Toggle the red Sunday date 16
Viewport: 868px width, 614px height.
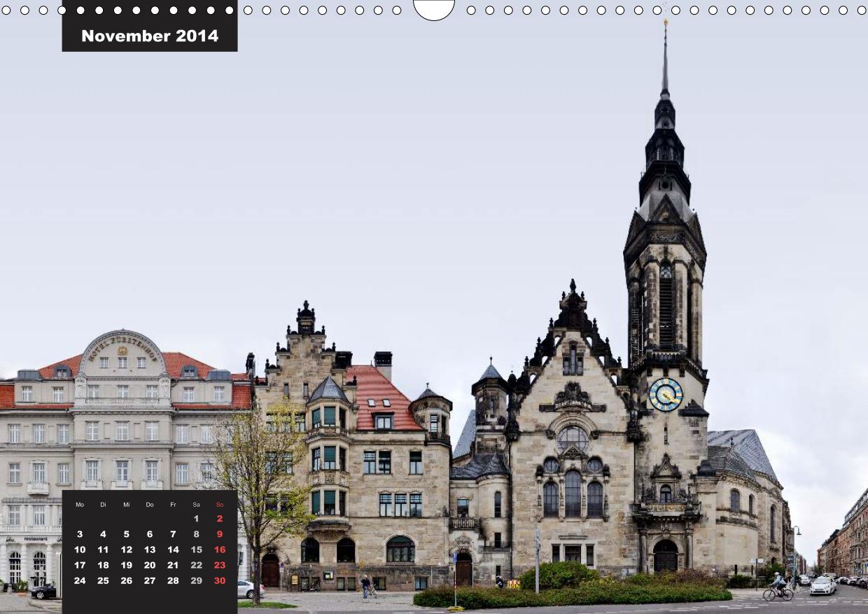[x=220, y=550]
